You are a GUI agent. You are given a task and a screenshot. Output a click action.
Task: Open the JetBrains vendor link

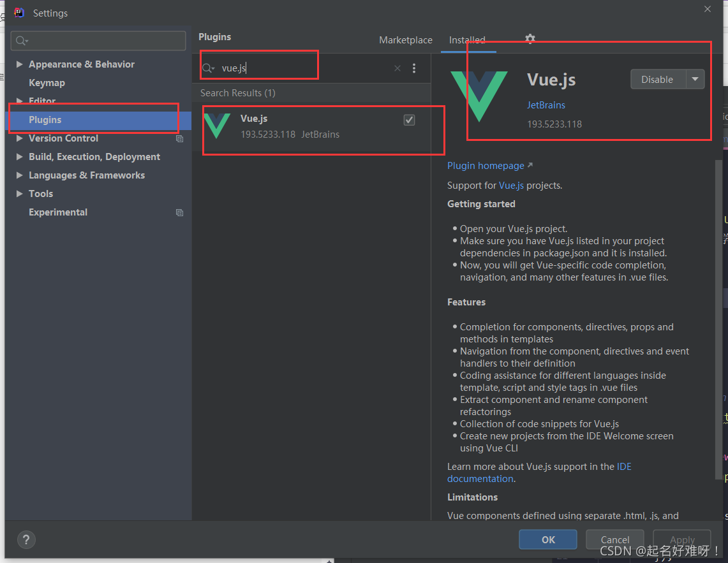(x=546, y=105)
